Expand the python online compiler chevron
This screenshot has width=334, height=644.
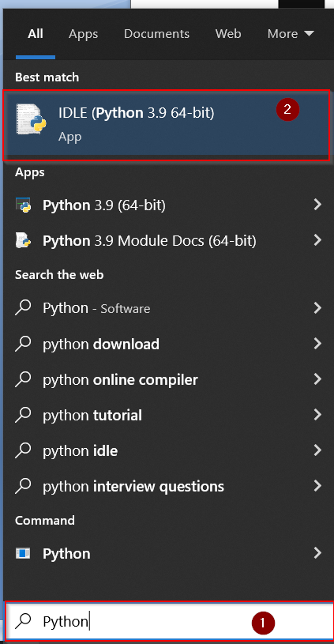[317, 379]
